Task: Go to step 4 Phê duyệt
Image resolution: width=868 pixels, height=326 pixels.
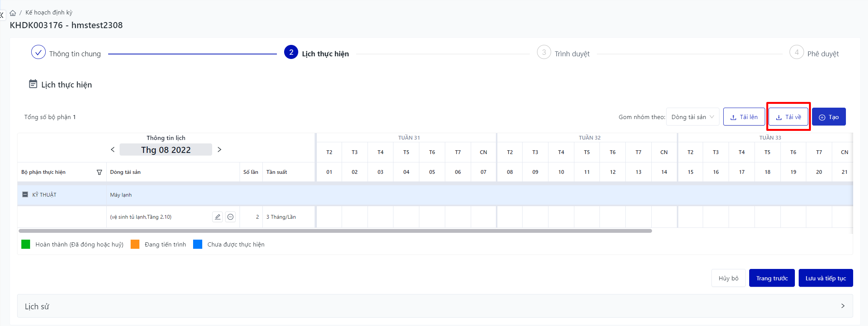Action: click(x=796, y=52)
